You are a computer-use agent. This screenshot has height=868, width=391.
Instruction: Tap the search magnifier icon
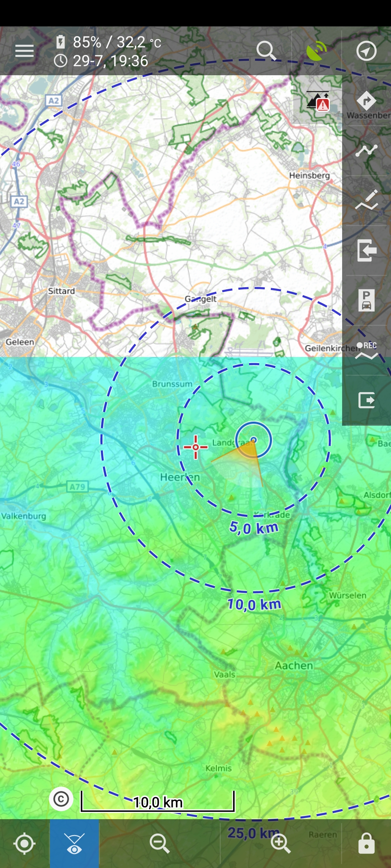(x=266, y=51)
